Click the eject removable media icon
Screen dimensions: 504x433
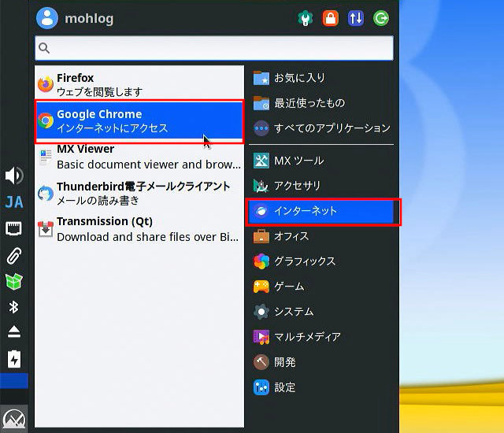click(14, 331)
